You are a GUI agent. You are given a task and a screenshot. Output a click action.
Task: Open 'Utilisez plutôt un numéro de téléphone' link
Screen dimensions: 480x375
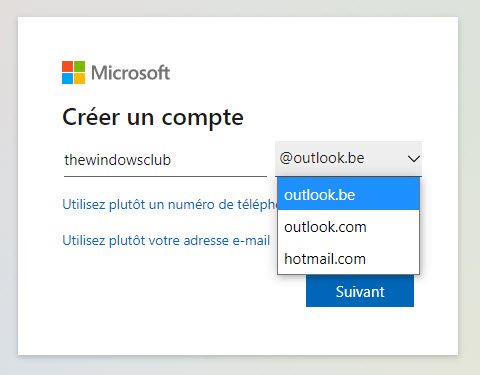click(170, 204)
